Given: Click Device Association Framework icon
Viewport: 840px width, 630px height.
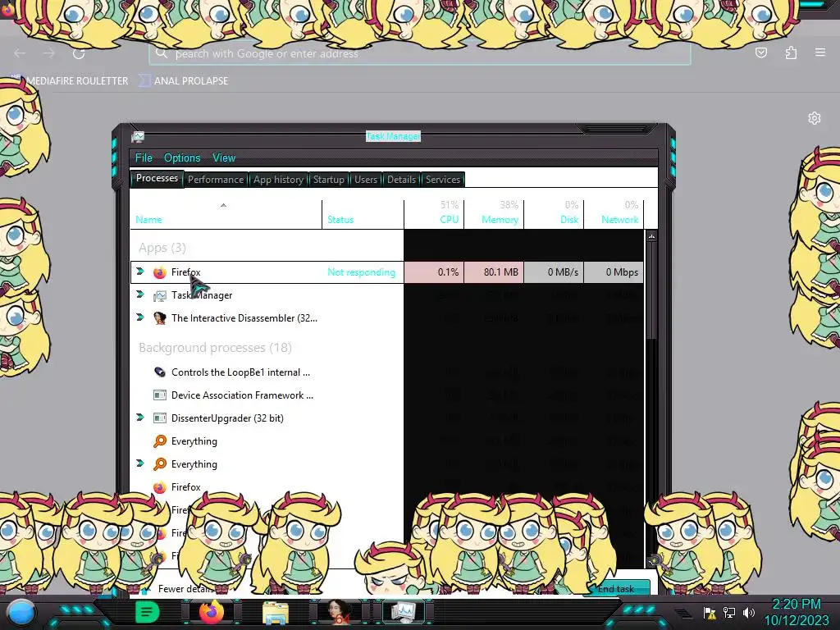Looking at the screenshot, I should click(x=160, y=395).
